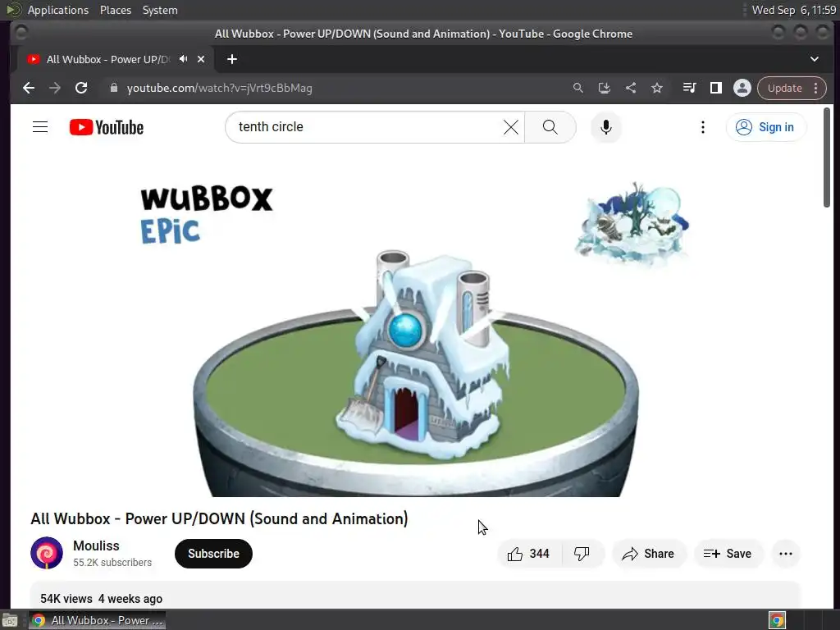Click the Chrome icon in bottom-right panel
This screenshot has width=840, height=630.
(777, 620)
